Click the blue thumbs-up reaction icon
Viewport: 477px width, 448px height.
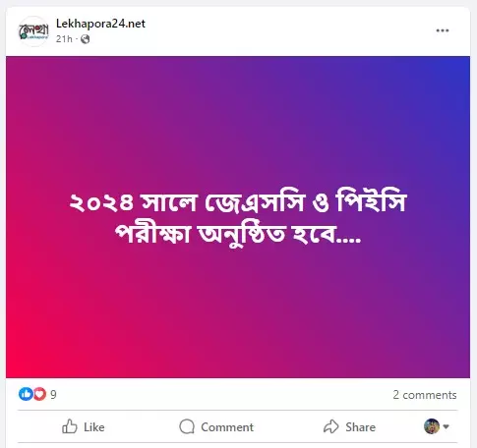(x=26, y=394)
